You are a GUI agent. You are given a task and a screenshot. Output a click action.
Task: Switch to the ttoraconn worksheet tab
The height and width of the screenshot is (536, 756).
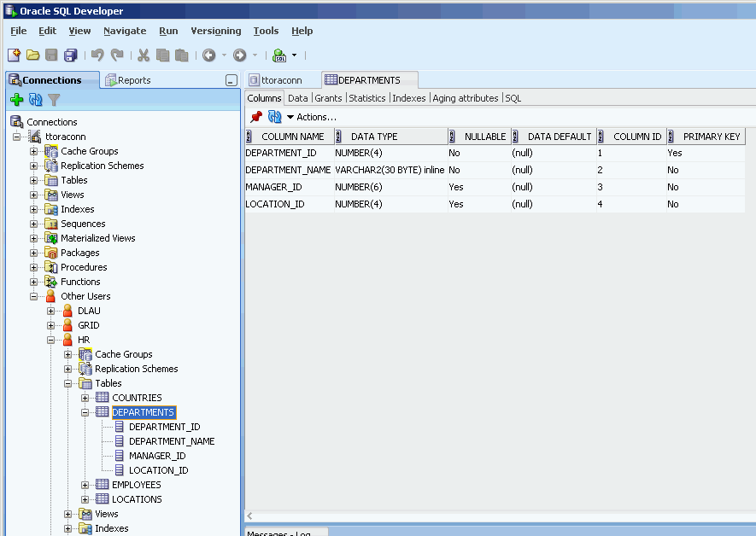pyautogui.click(x=276, y=80)
